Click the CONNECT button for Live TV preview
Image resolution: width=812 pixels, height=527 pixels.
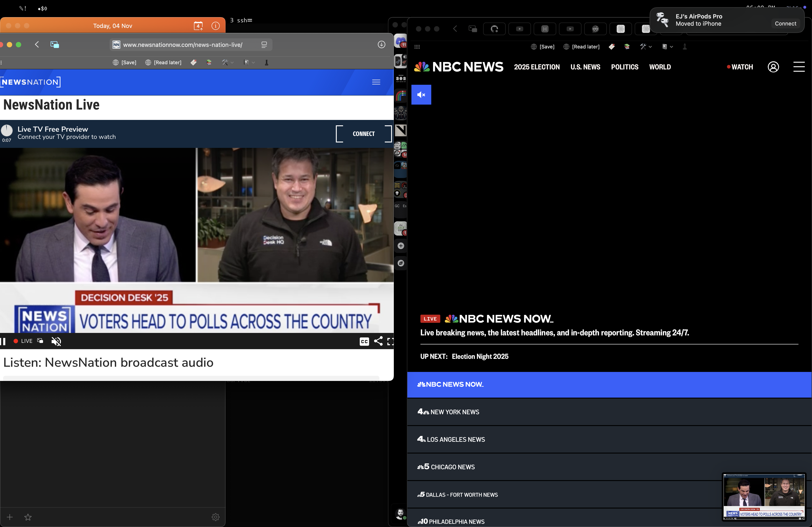point(363,134)
